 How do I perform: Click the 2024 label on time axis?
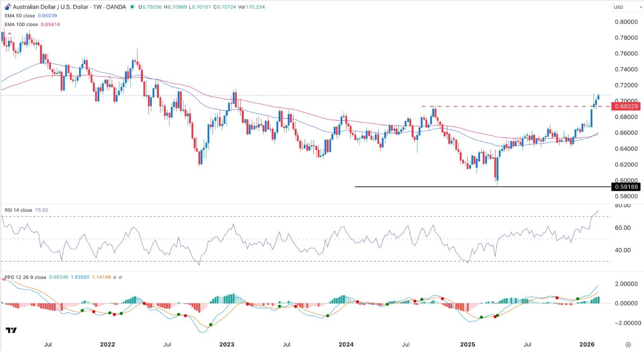347,345
